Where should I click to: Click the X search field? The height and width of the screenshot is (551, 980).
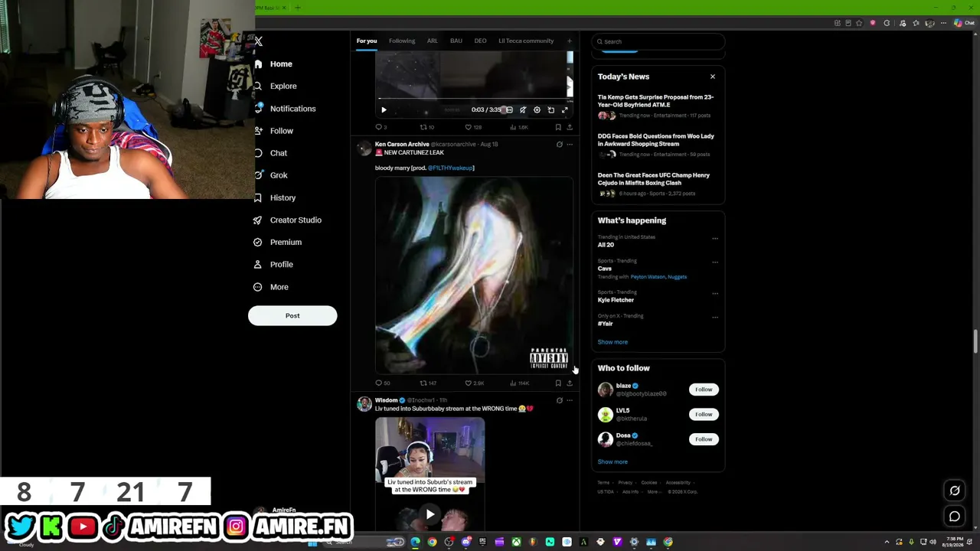[x=658, y=41]
